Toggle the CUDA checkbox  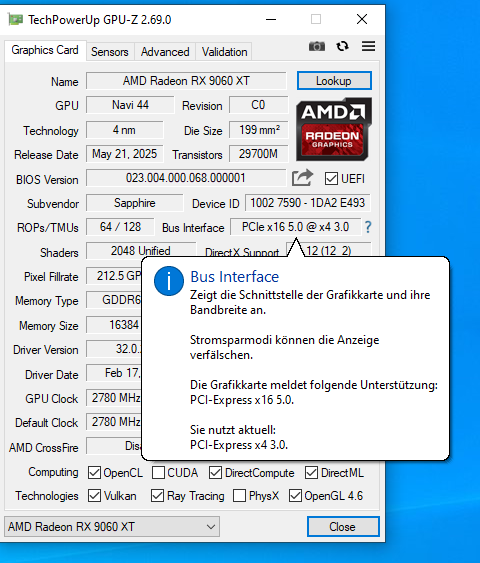tap(158, 473)
